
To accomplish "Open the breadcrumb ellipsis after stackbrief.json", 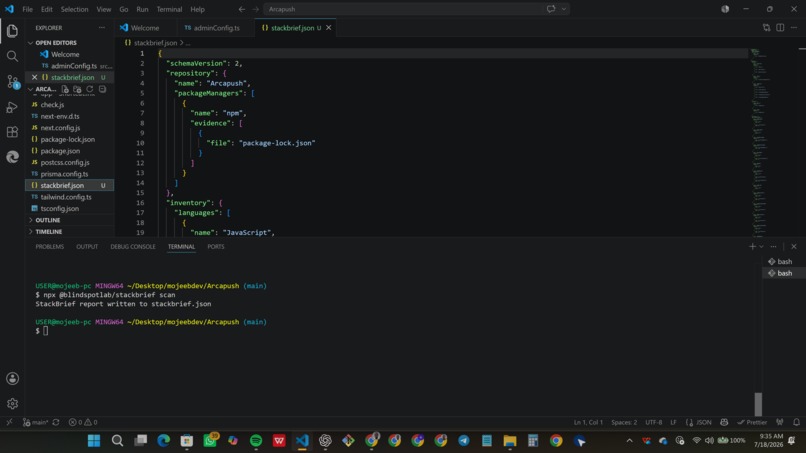I will (x=188, y=43).
